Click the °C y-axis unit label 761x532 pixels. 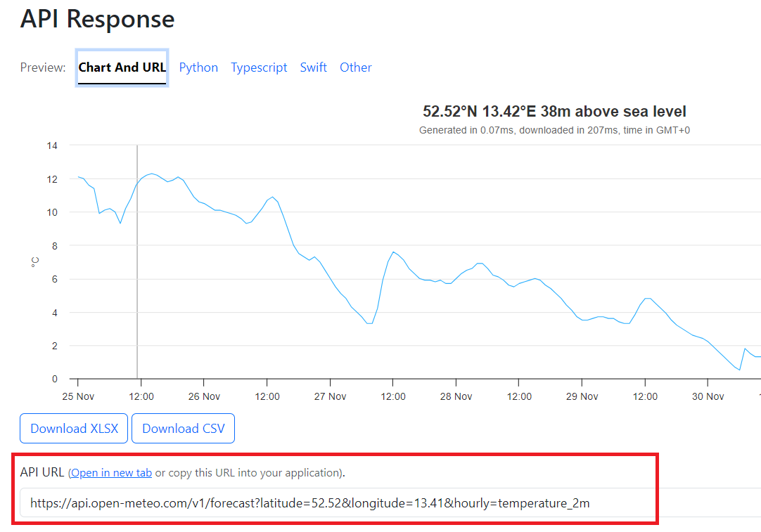click(x=35, y=261)
